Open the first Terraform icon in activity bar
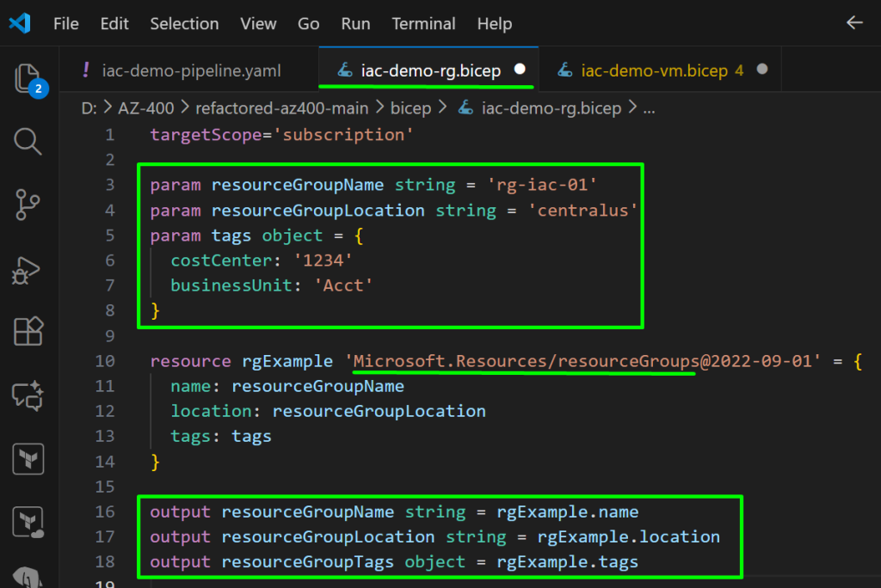Viewport: 881px width, 588px height. tap(28, 459)
